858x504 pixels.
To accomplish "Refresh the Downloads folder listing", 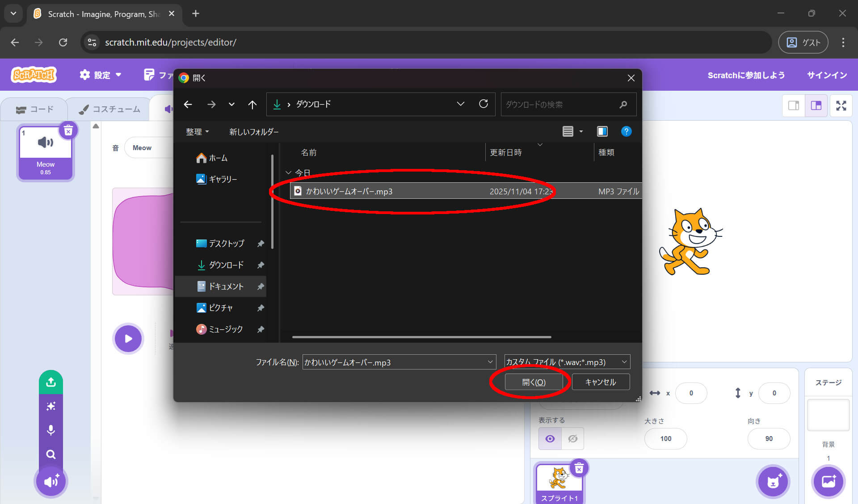I will click(484, 104).
